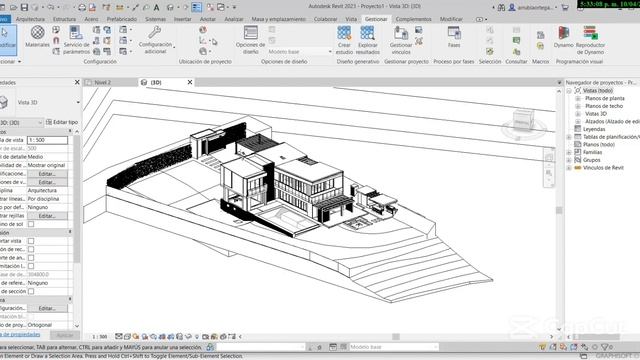The height and width of the screenshot is (360, 640).
Task: Click the properties panel vertical scrollbar
Action: coord(76,198)
